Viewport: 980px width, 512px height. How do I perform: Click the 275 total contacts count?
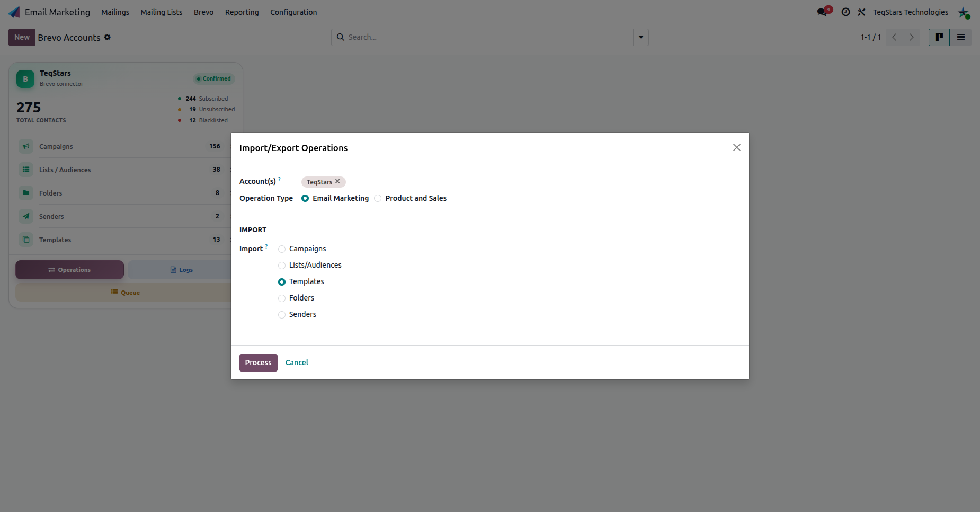pyautogui.click(x=29, y=108)
